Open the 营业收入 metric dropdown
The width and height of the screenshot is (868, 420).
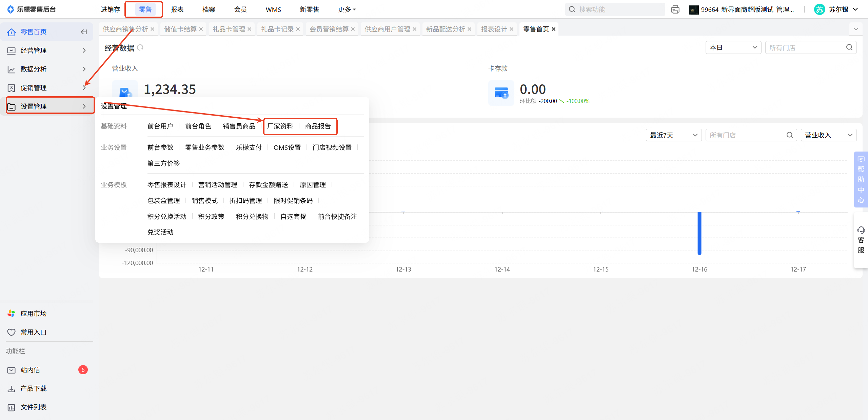(x=828, y=135)
